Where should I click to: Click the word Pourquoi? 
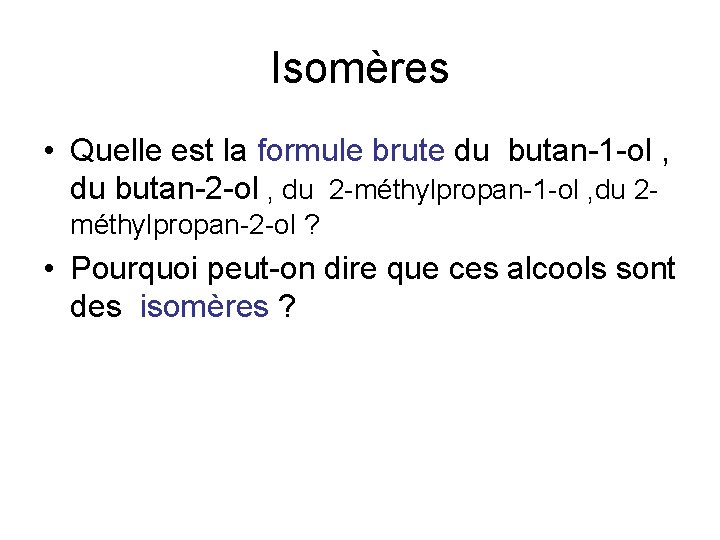click(134, 269)
